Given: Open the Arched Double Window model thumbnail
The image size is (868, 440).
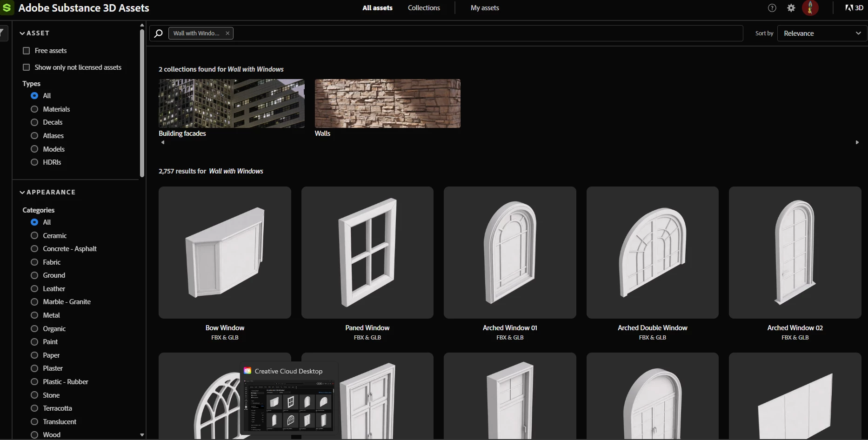Looking at the screenshot, I should [x=653, y=253].
